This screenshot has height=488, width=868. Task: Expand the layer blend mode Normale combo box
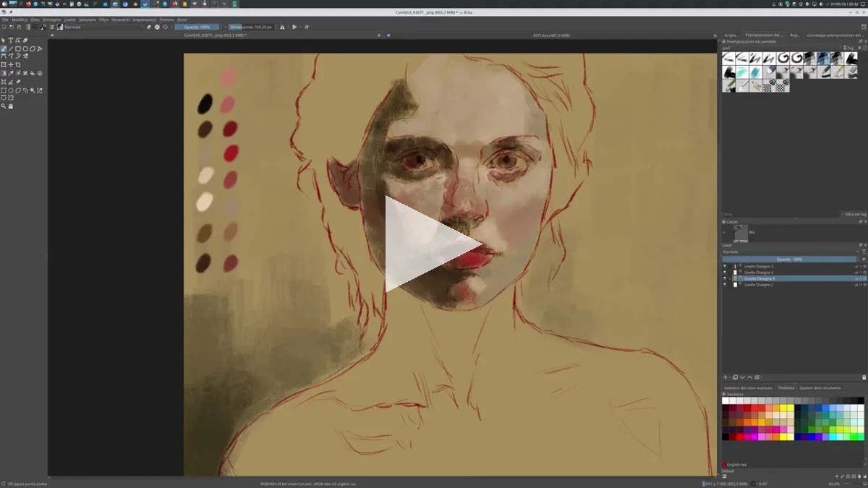tap(788, 252)
